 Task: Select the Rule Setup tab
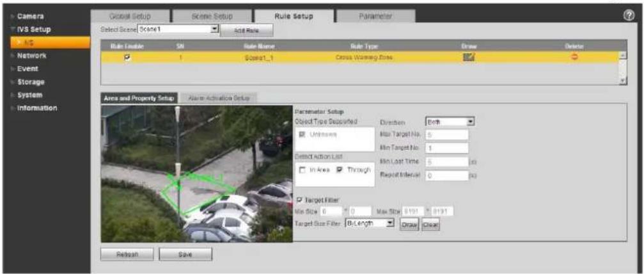294,17
